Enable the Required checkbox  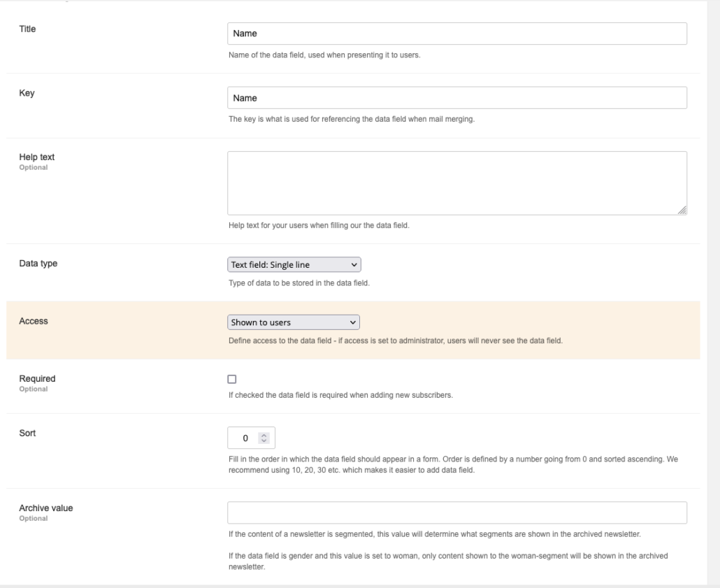[232, 379]
